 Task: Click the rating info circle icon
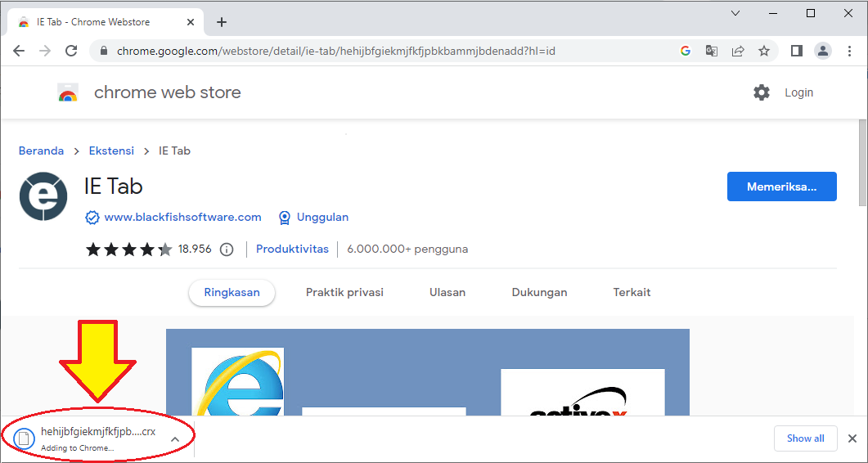[x=227, y=249]
